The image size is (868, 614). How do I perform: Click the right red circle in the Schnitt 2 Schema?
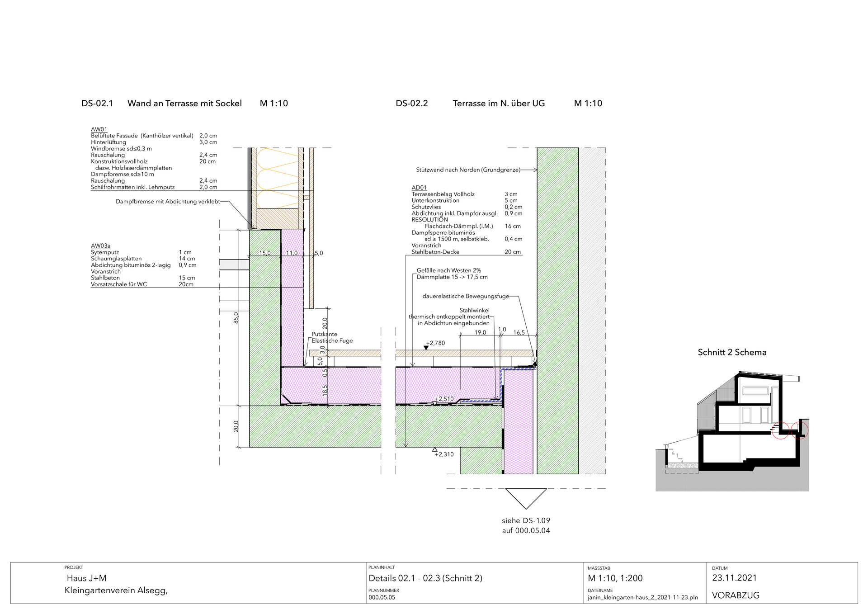coord(800,430)
